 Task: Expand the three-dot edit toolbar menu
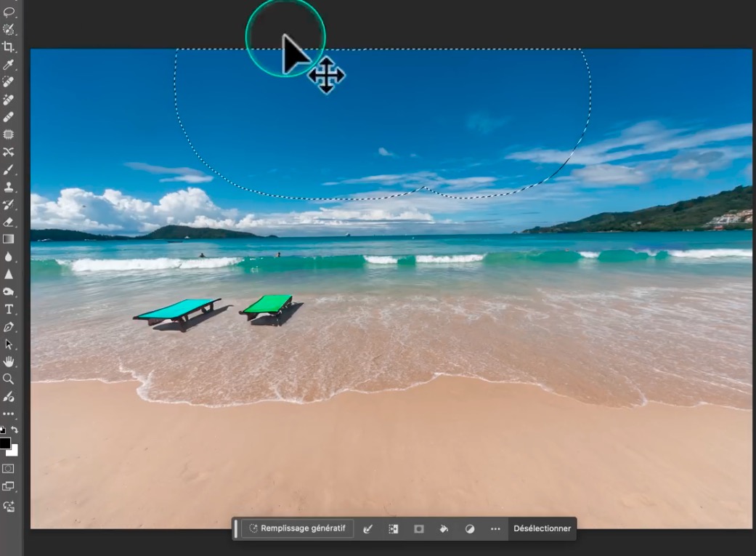click(x=9, y=414)
